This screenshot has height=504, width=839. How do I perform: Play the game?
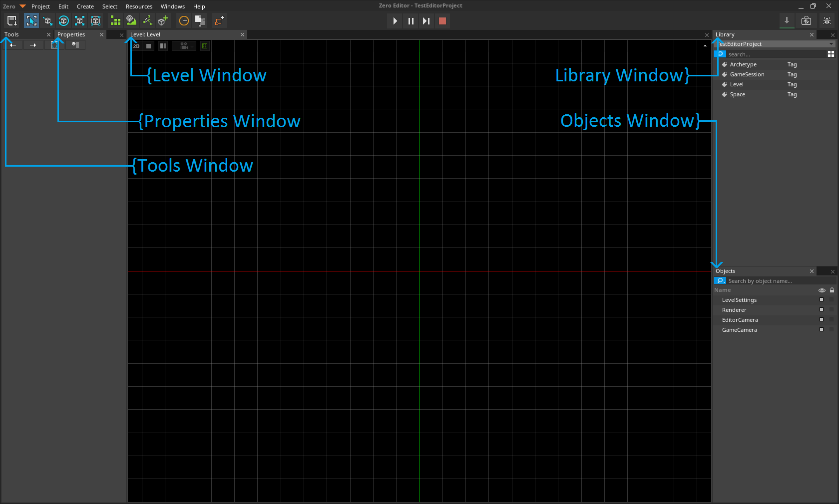tap(395, 21)
